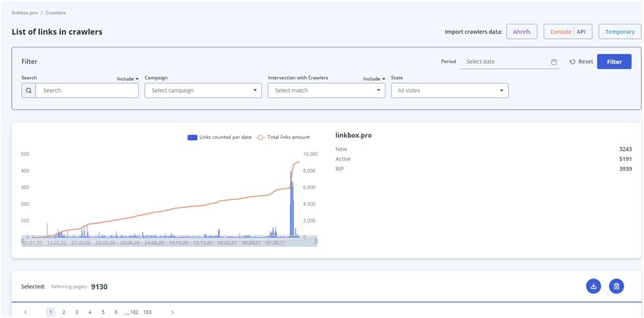Click the search magnifier icon

coord(28,90)
